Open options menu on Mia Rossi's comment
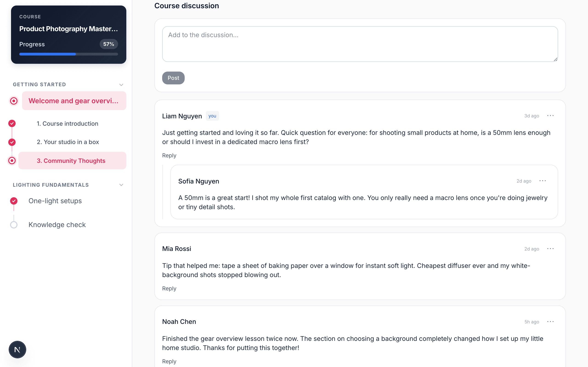The image size is (588, 367). click(550, 249)
